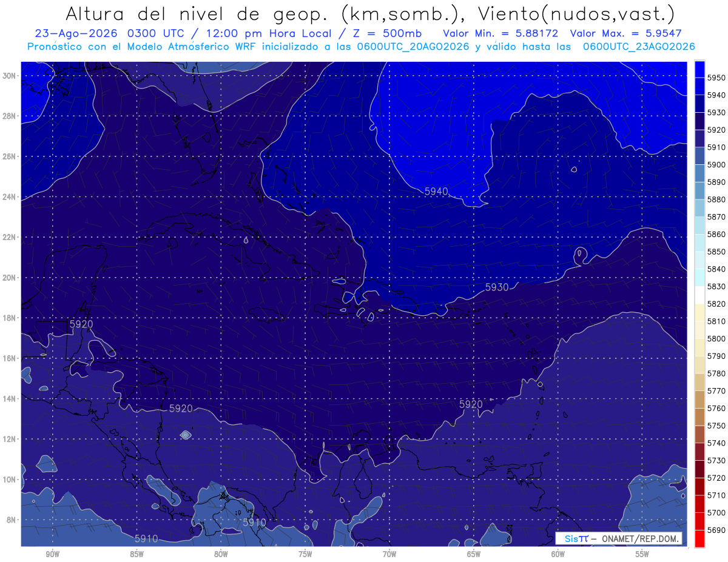The height and width of the screenshot is (562, 728).
Task: Click the 5830 colorbar label
Action: pyautogui.click(x=716, y=286)
